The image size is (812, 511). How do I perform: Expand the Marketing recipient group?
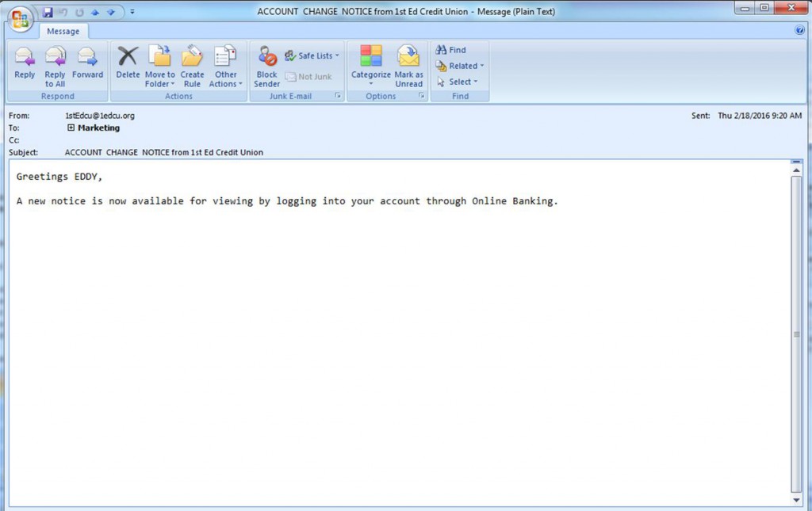tap(71, 128)
